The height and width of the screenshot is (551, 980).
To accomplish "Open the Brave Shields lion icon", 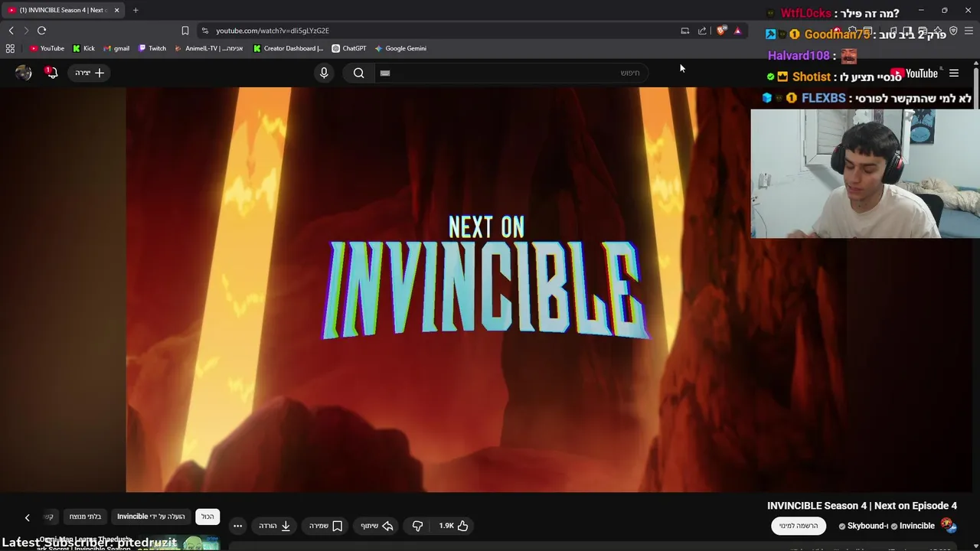I will click(x=721, y=31).
